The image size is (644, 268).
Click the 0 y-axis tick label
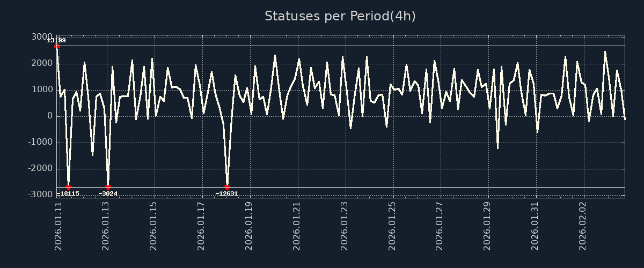point(50,116)
